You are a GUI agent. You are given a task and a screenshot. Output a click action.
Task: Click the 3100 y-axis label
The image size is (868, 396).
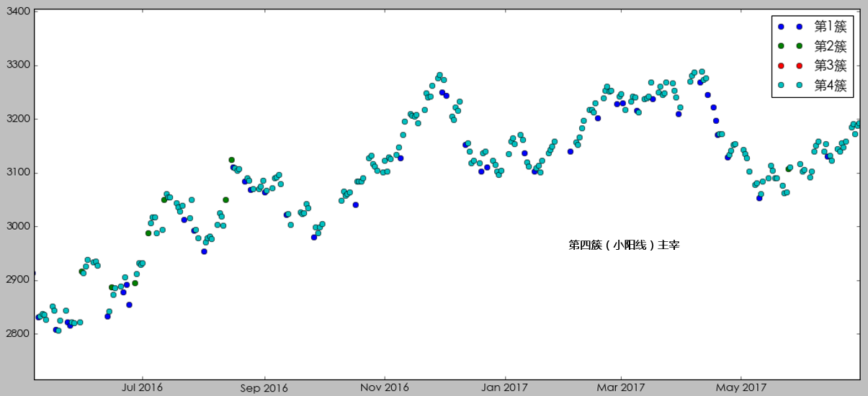click(x=19, y=173)
